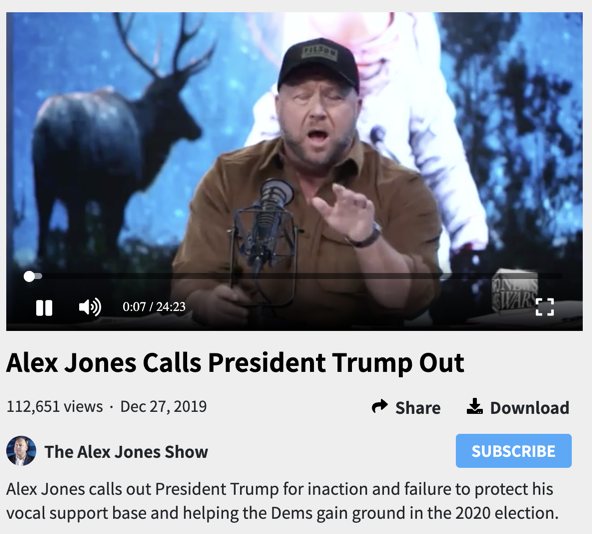Mute the audio with the speaker icon

[90, 307]
